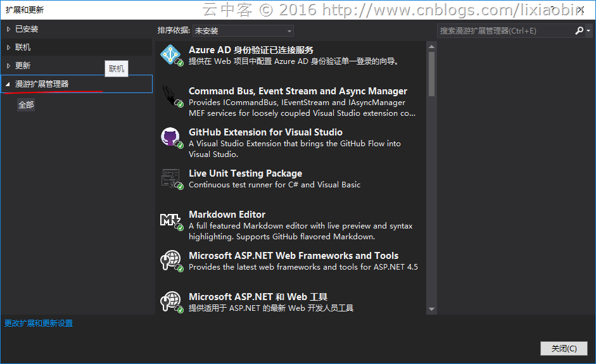Select the 漫游扩展管理器 category label
Screen dimensions: 596x364
pyautogui.click(x=42, y=84)
